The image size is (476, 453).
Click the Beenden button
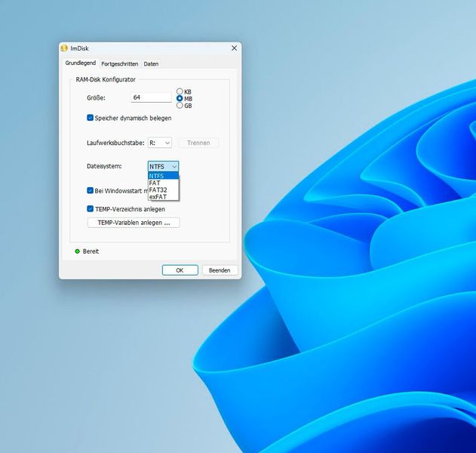tap(220, 270)
